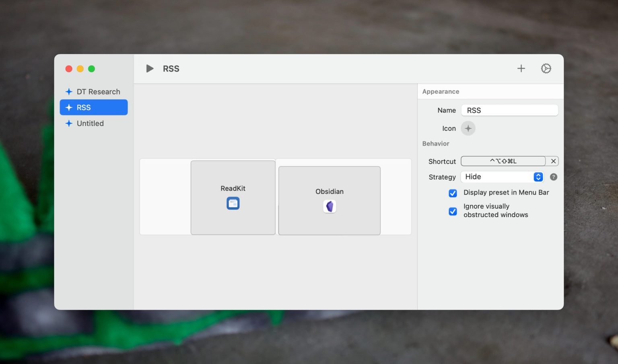The height and width of the screenshot is (364, 618).
Task: Uncheck Ignore visually obstructed windows
Action: point(453,211)
